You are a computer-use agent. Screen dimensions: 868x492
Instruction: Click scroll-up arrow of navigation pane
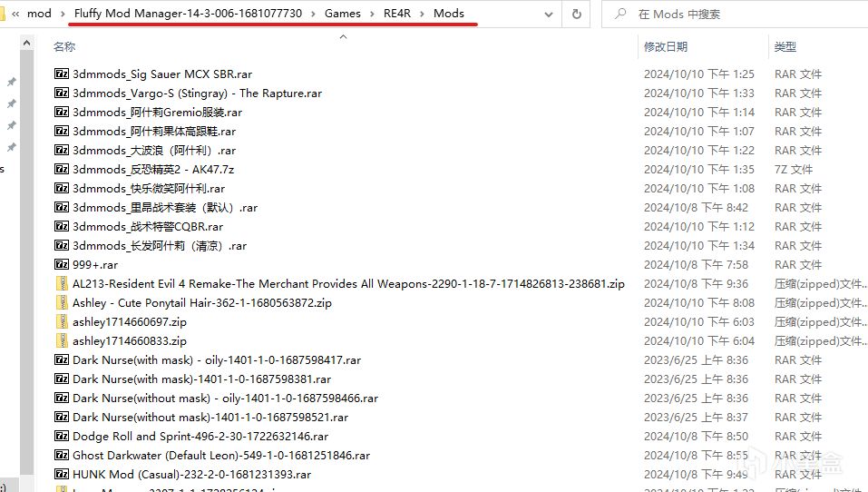pos(26,43)
